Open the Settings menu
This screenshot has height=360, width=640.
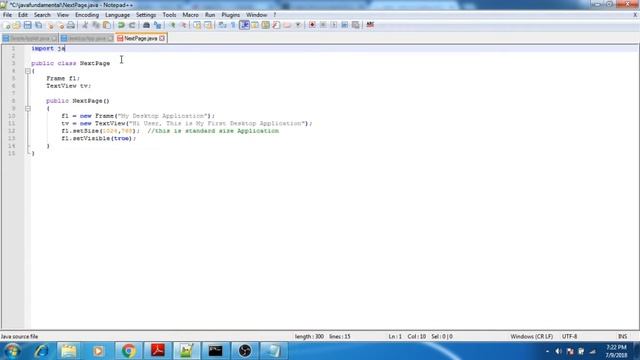click(x=146, y=15)
